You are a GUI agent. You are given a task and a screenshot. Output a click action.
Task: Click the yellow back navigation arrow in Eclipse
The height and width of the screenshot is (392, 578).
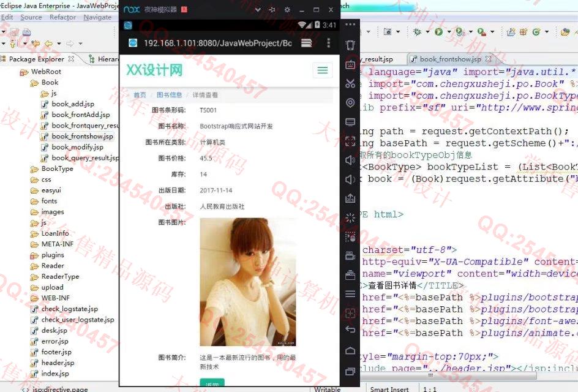point(48,43)
